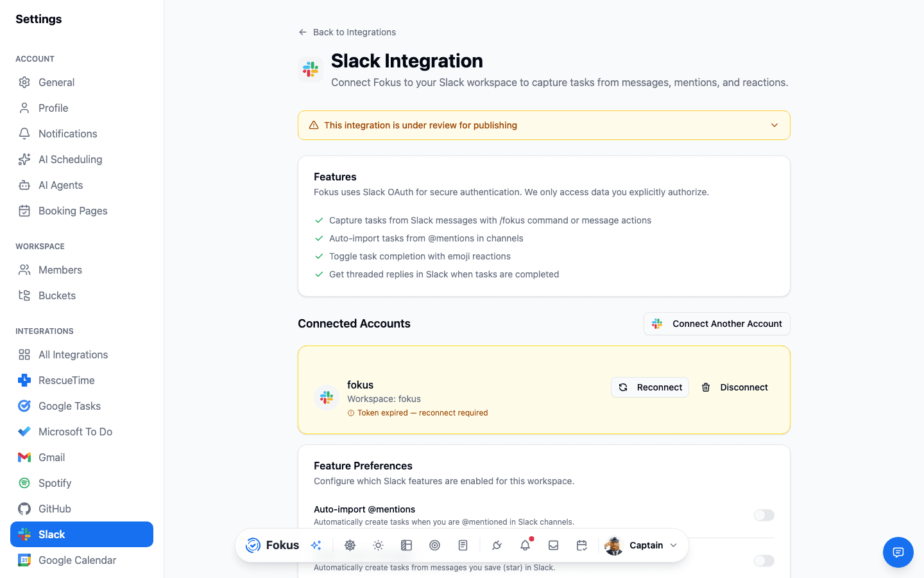Click the All Integrations grid icon
Screen dimensions: 924x578
coord(24,355)
